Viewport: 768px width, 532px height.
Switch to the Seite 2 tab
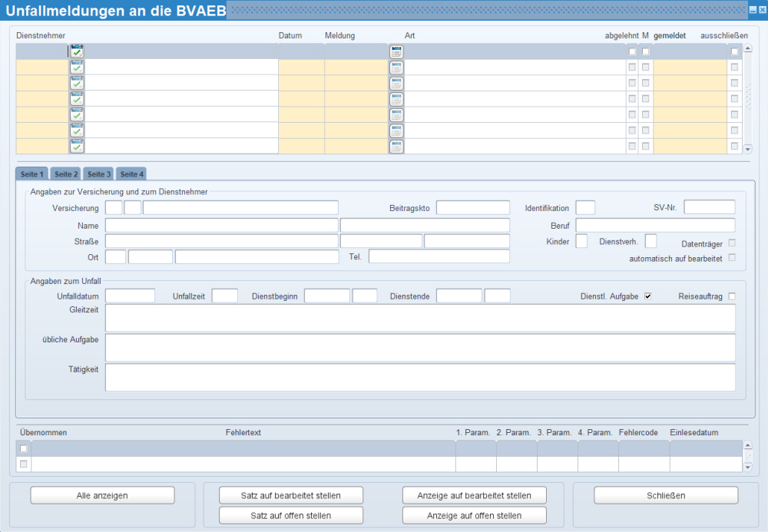[66, 173]
